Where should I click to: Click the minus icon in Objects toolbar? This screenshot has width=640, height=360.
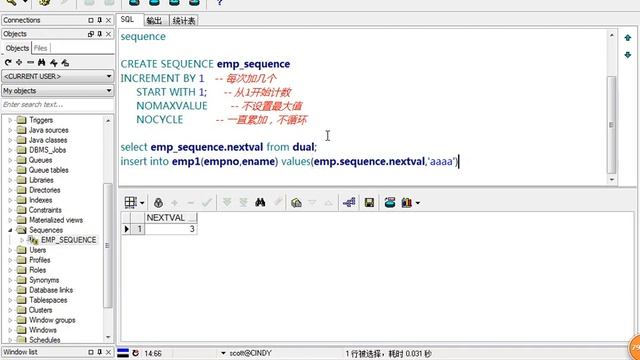(x=30, y=62)
